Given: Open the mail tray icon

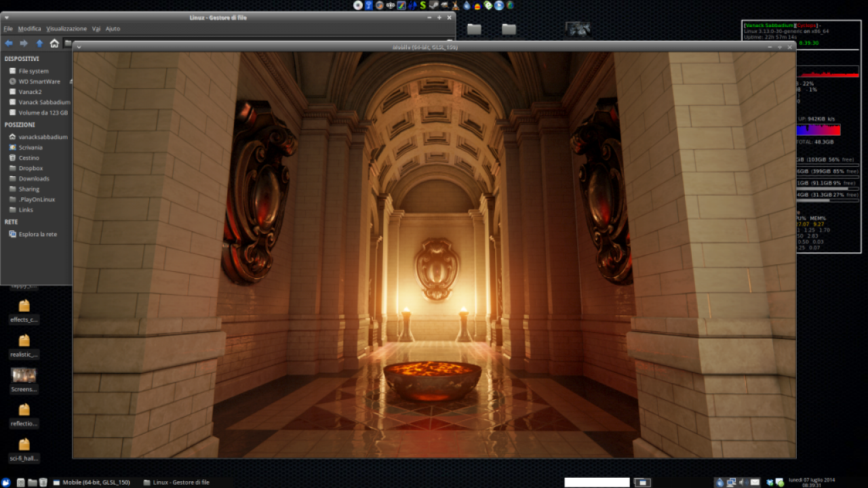Looking at the screenshot, I should 755,483.
